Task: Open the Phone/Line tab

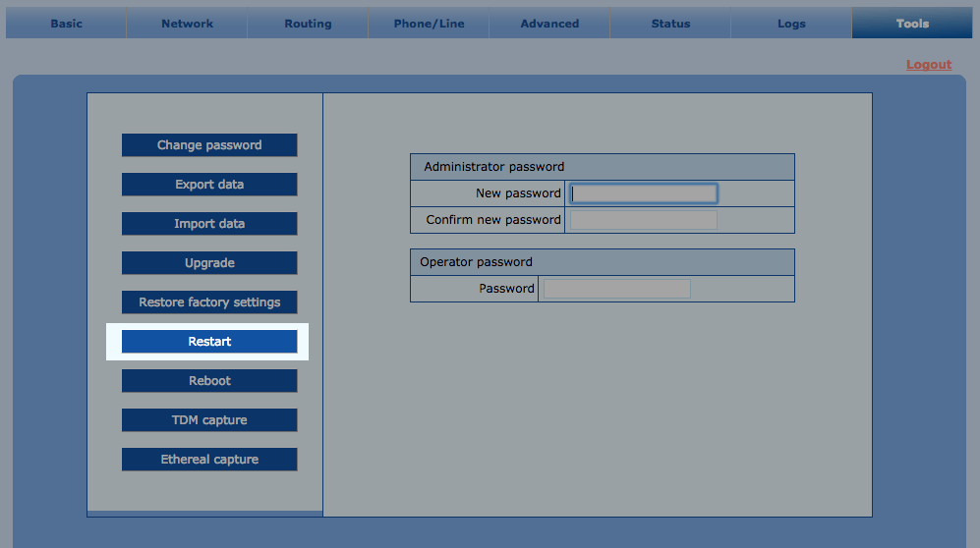Action: [429, 24]
